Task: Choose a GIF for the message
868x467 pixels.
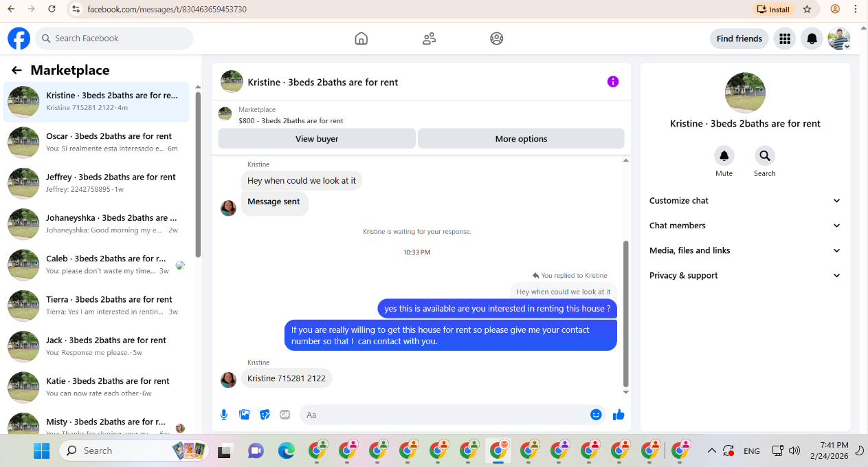Action: (x=285, y=415)
